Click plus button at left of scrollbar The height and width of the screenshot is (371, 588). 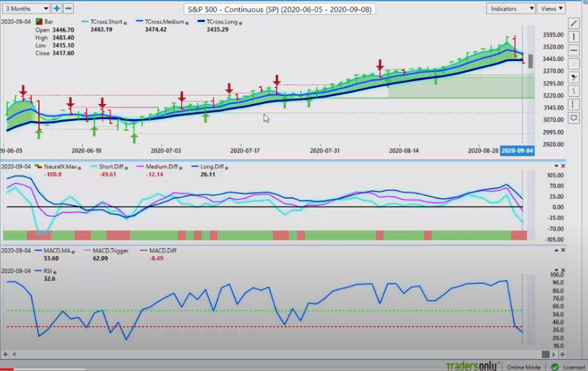[5, 354]
